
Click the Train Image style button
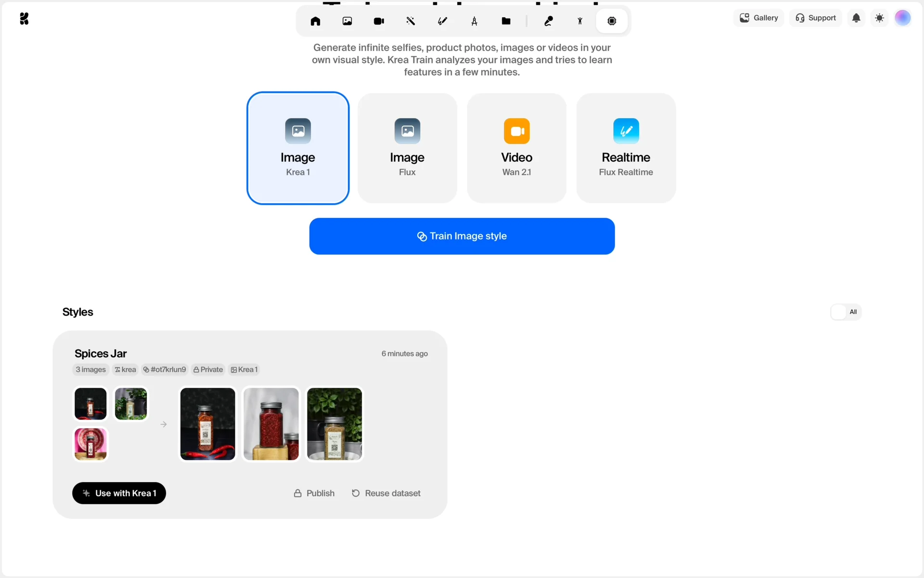click(x=462, y=236)
